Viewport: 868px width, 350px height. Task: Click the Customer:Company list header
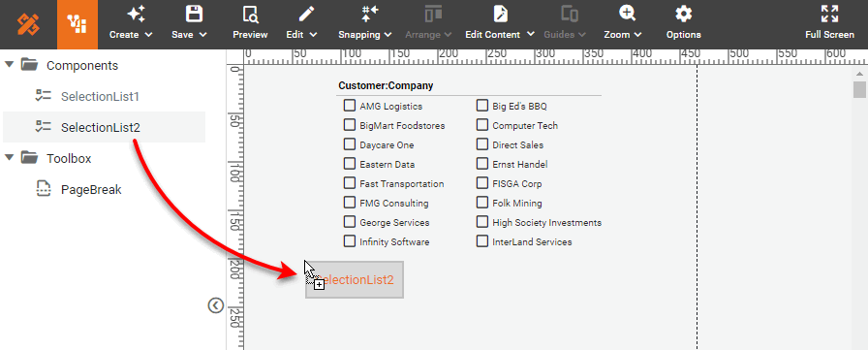[386, 86]
